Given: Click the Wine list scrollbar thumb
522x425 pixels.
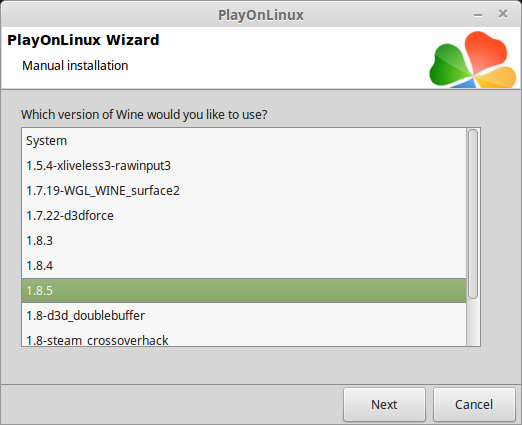Looking at the screenshot, I should click(473, 214).
